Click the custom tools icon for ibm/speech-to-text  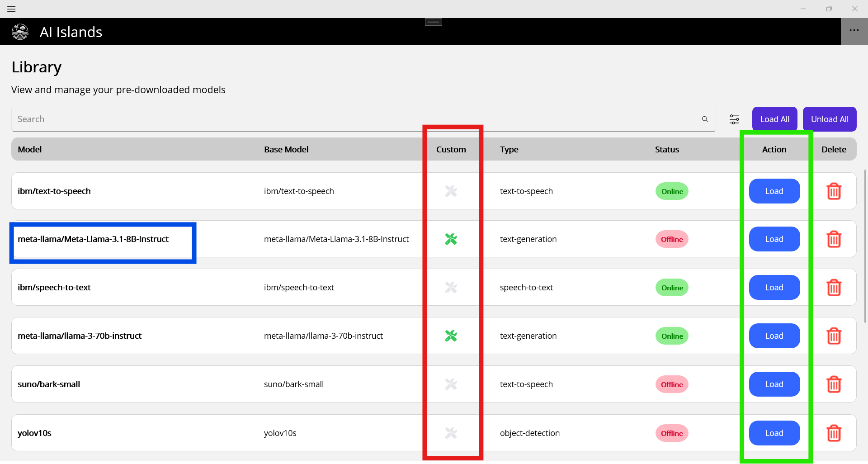[x=451, y=288]
